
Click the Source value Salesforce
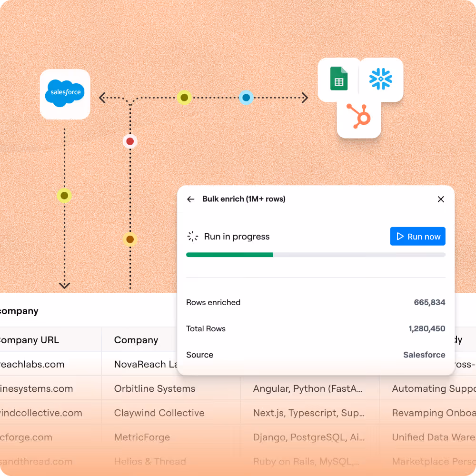424,355
